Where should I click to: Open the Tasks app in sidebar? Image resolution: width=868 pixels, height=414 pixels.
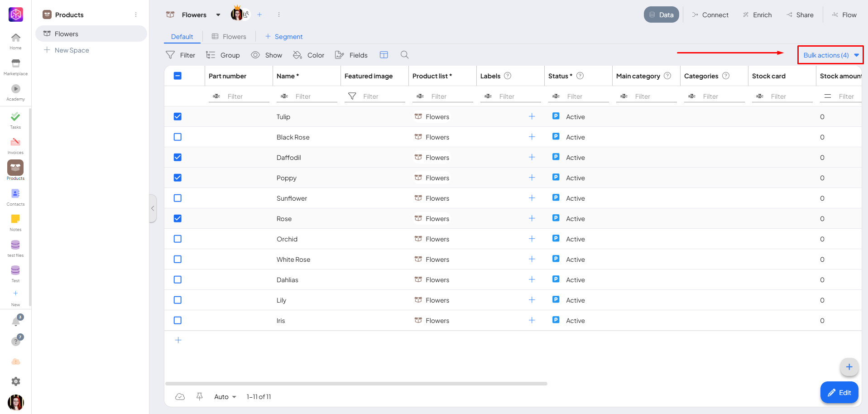[x=15, y=120]
